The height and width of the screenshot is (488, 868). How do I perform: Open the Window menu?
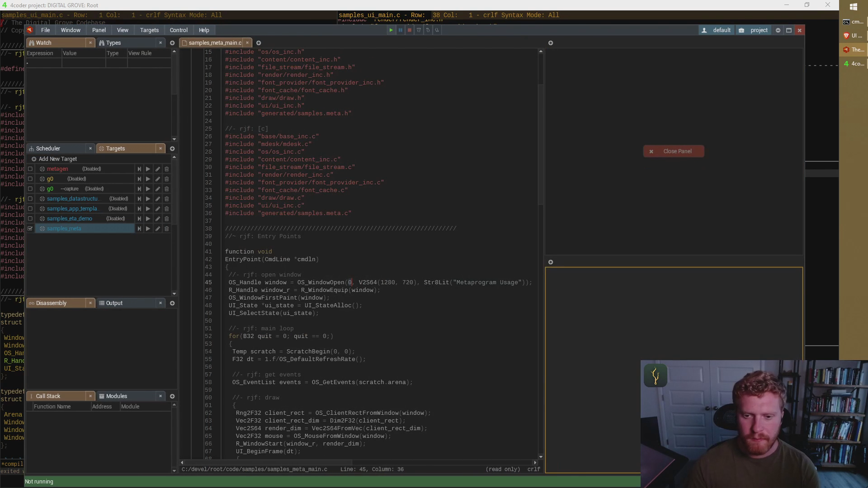coord(71,30)
